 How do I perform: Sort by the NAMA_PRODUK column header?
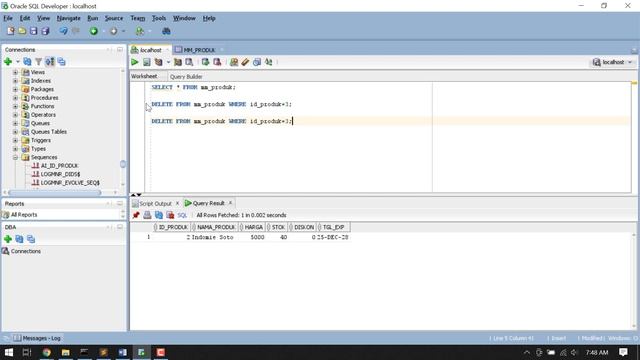(216, 227)
